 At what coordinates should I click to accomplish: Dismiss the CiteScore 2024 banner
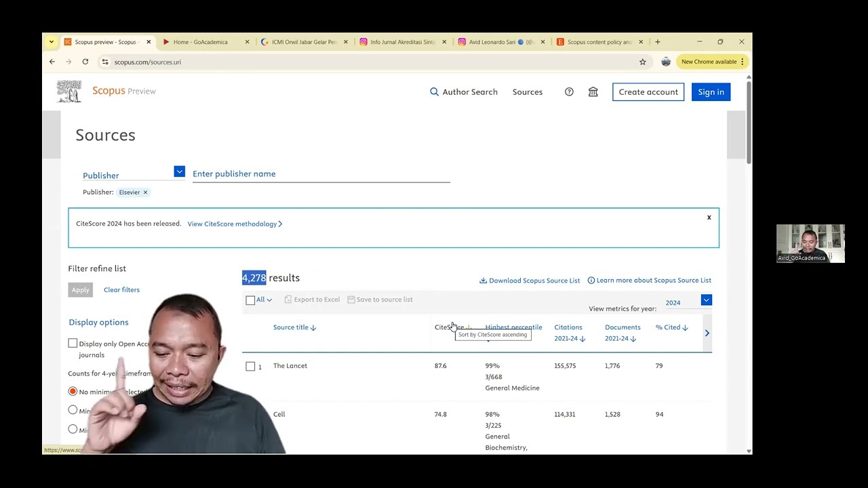coord(709,218)
